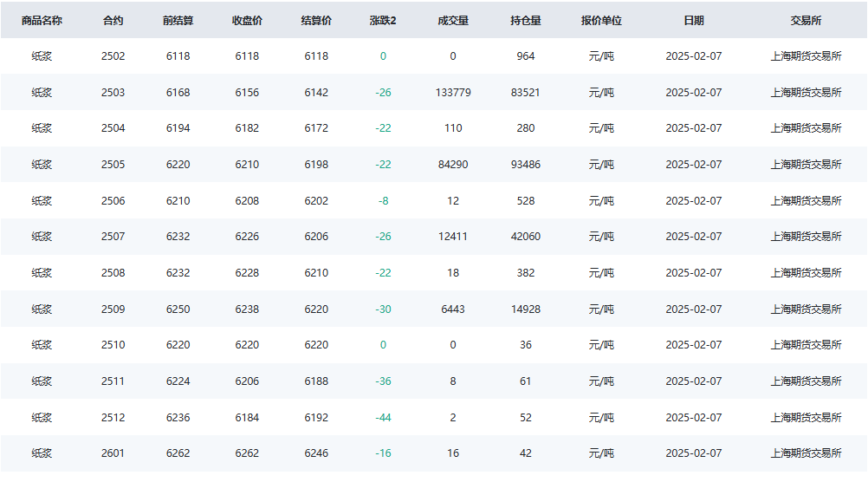Click the 报价单位 column header
This screenshot has height=482, width=868.
tap(601, 21)
